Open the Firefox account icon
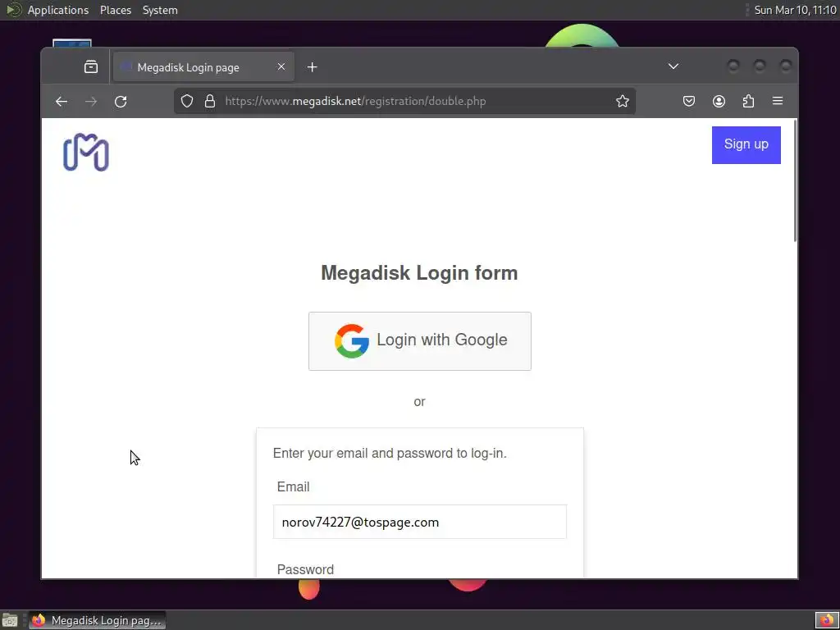 coord(719,101)
